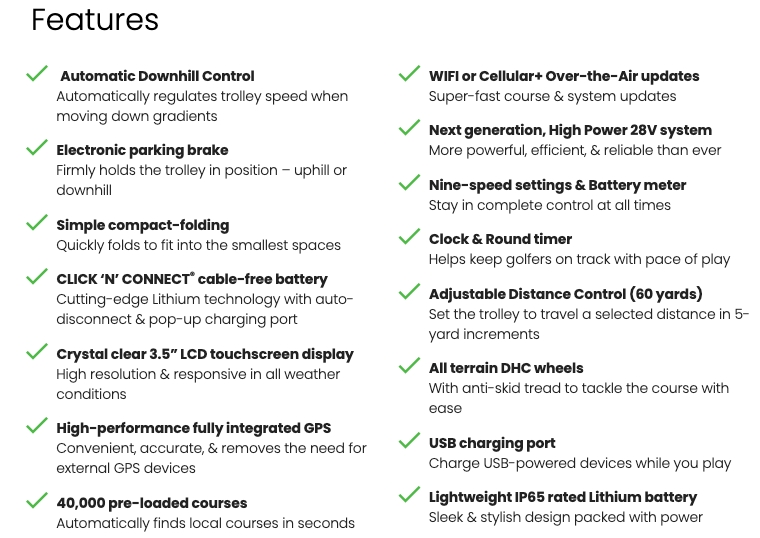The height and width of the screenshot is (538, 760).
Task: Click the green check next to integrated GPS
Action: 37,426
